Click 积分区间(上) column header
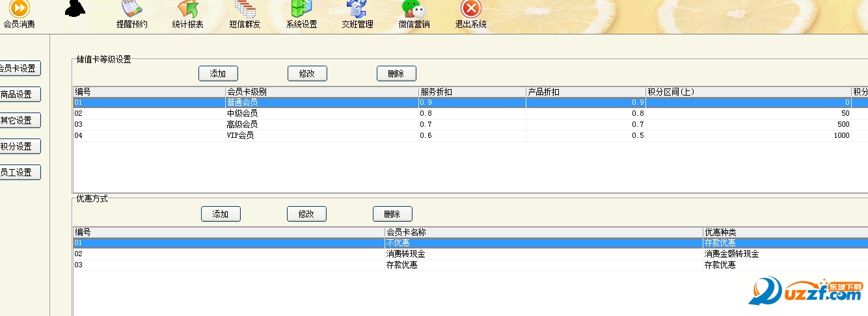 [x=748, y=92]
